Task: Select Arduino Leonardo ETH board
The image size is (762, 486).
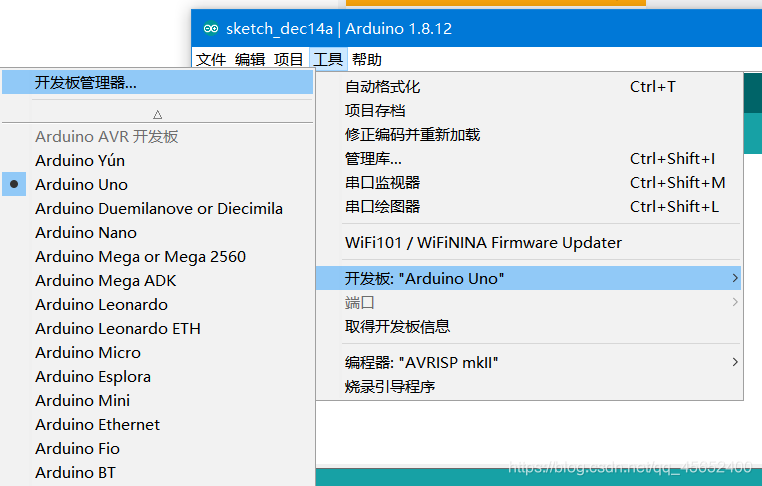Action: pyautogui.click(x=157, y=329)
